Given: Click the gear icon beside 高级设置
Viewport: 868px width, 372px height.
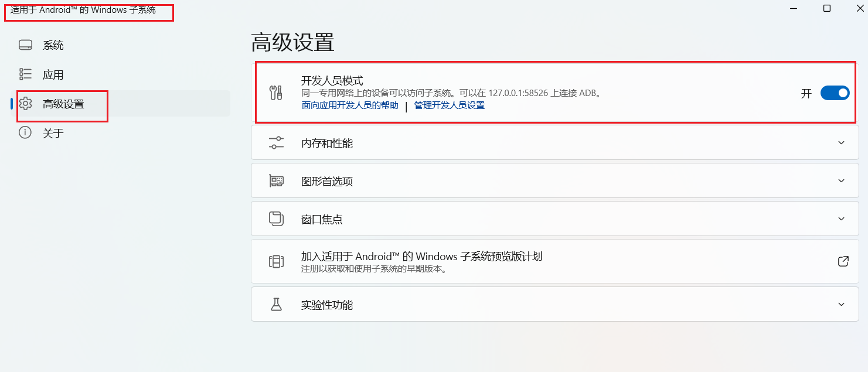Looking at the screenshot, I should [25, 104].
